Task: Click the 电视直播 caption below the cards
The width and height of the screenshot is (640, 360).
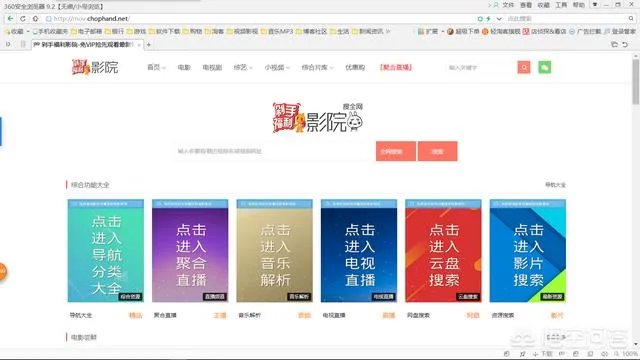Action: click(334, 315)
